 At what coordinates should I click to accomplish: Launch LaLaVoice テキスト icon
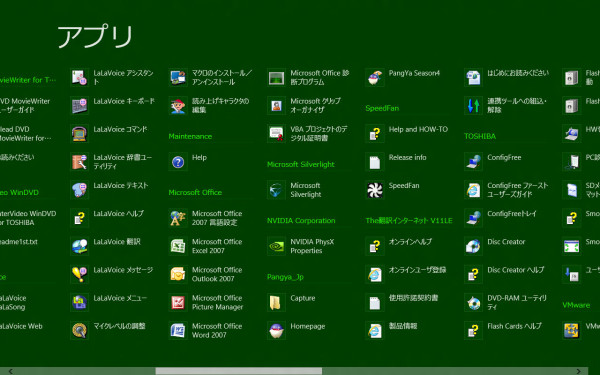(x=80, y=190)
